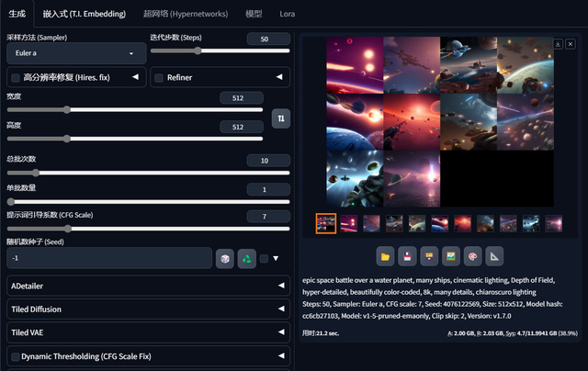Select the fourth thumbnail in gallery strip

click(x=394, y=224)
